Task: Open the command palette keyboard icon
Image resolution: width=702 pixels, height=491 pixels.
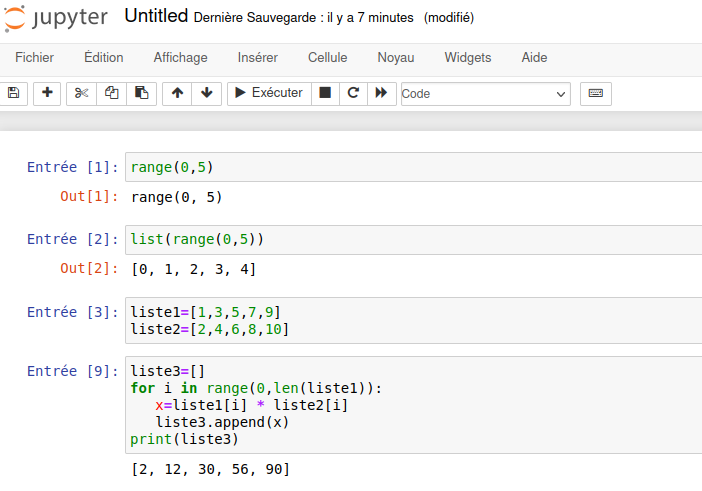Action: (595, 93)
